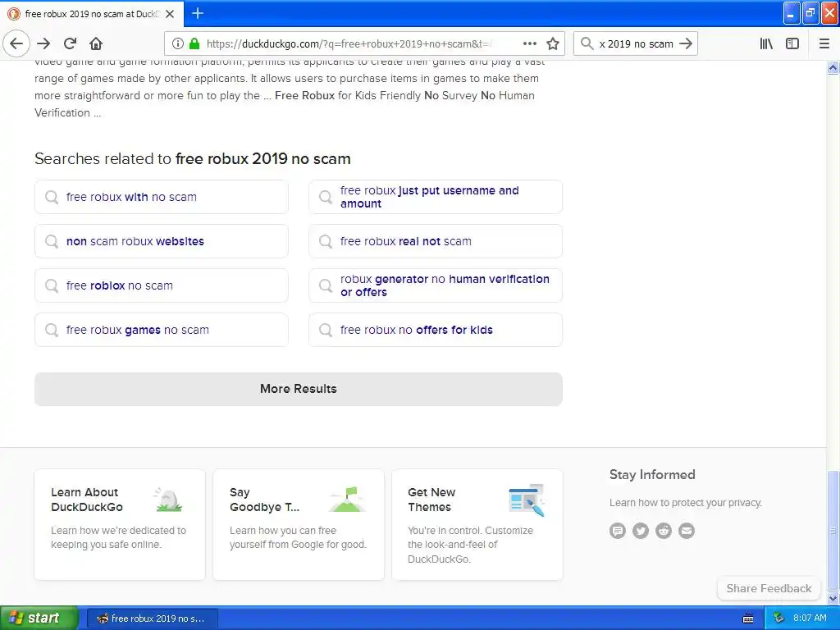The width and height of the screenshot is (840, 630).
Task: Click Free Robux for Kids Friendly snippet text
Action: pyautogui.click(x=348, y=95)
